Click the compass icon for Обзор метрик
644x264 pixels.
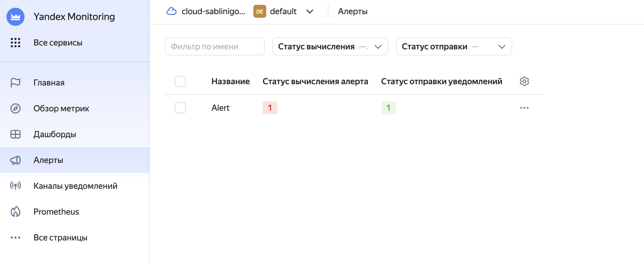click(15, 108)
